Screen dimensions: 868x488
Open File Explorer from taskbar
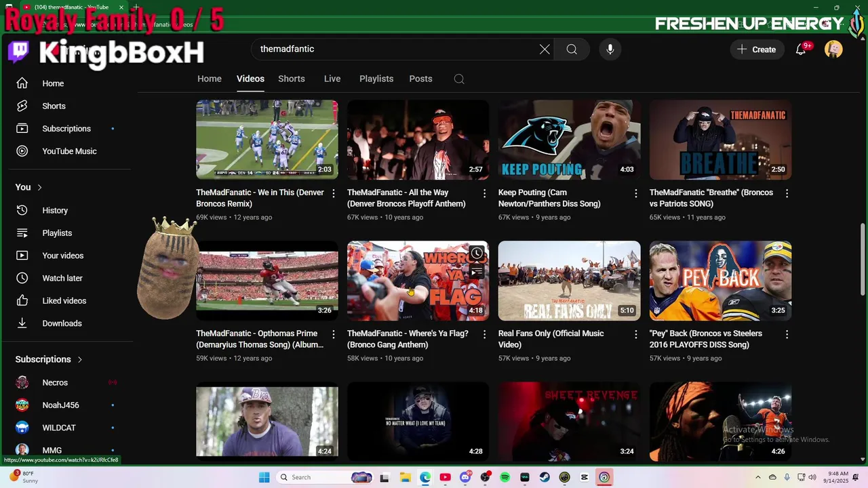(x=405, y=477)
